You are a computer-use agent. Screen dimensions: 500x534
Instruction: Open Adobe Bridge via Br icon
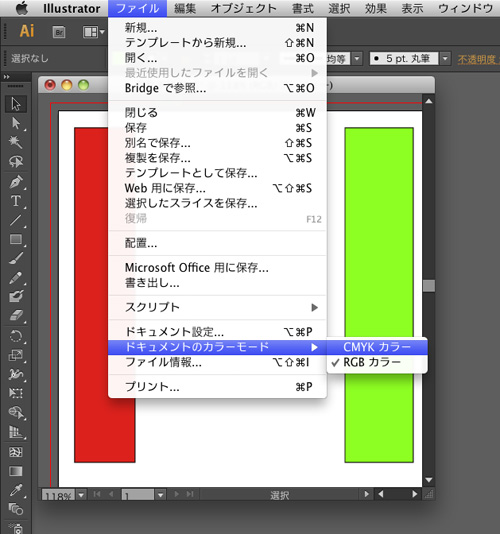click(59, 32)
